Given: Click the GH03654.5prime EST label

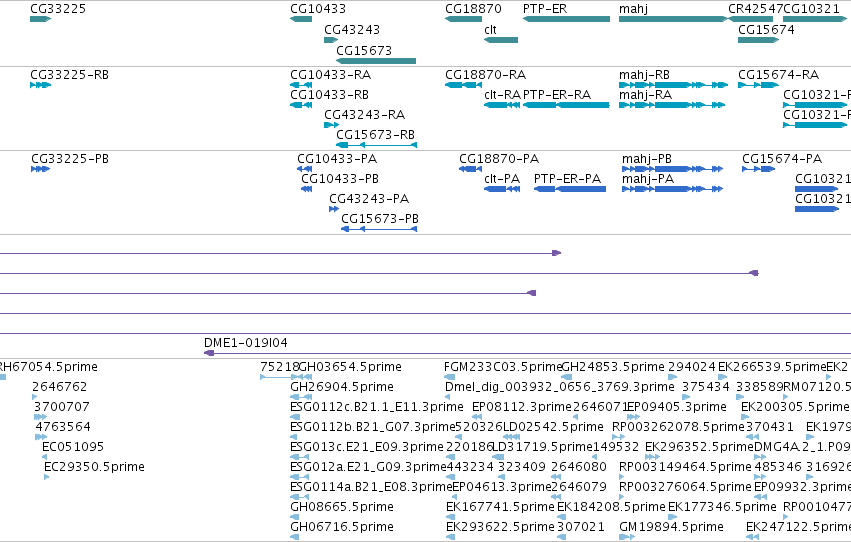Looking at the screenshot, I should point(351,367).
